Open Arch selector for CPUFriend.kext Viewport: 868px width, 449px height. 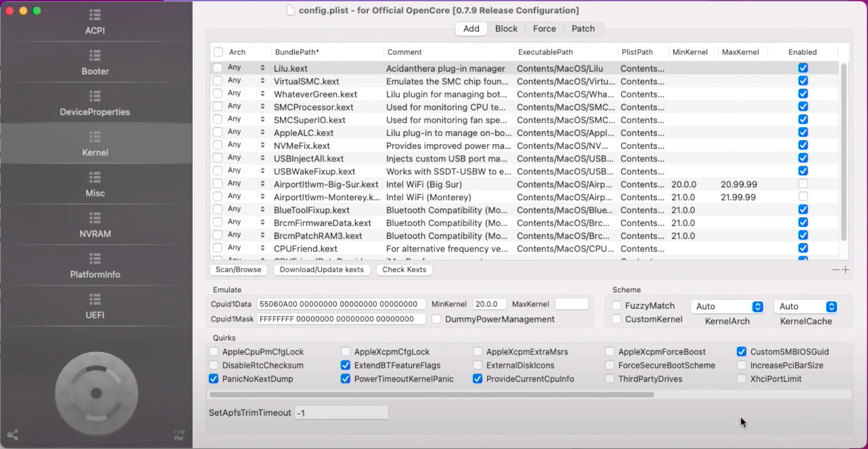(x=247, y=248)
